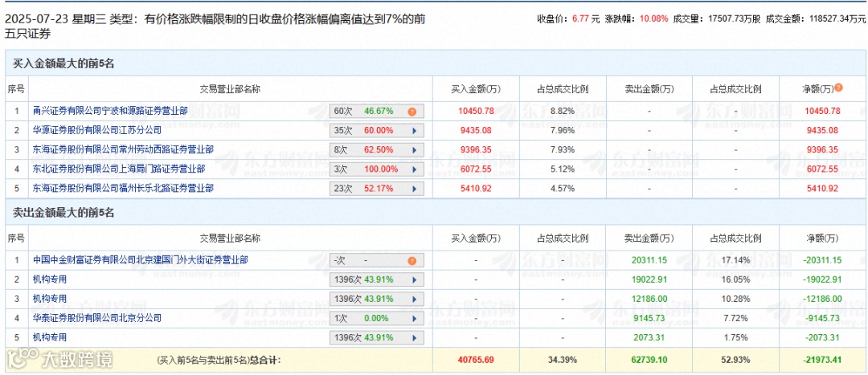Click the 10.08% price change value
The width and height of the screenshot is (868, 375).
[653, 19]
